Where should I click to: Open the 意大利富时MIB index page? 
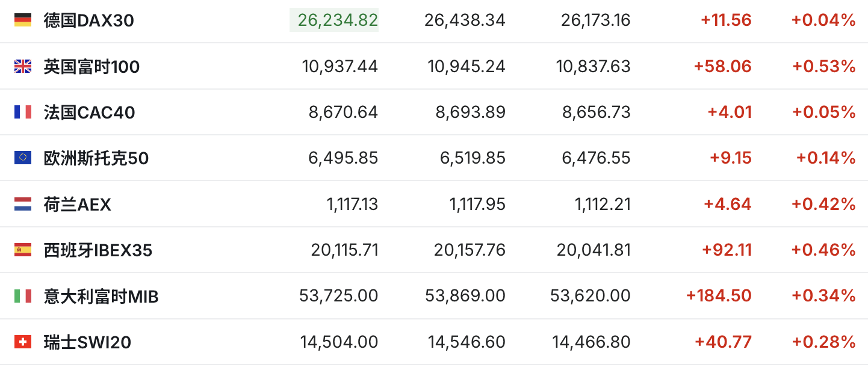[101, 297]
